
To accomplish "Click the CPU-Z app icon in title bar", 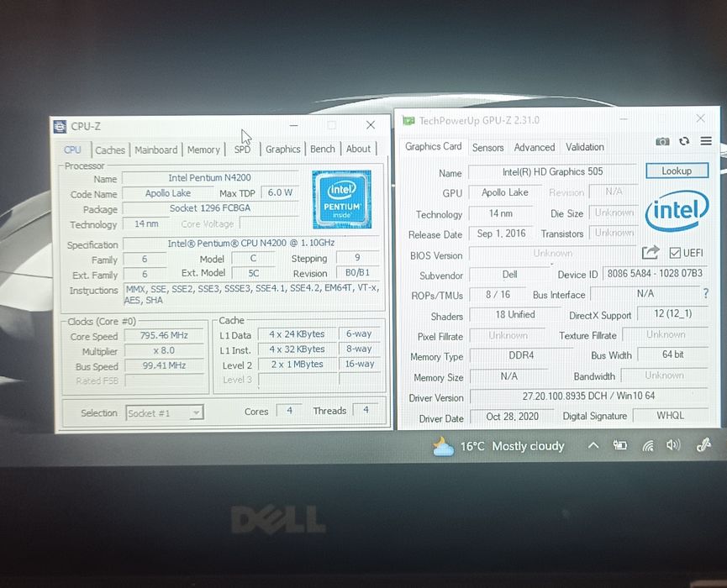I will point(60,127).
